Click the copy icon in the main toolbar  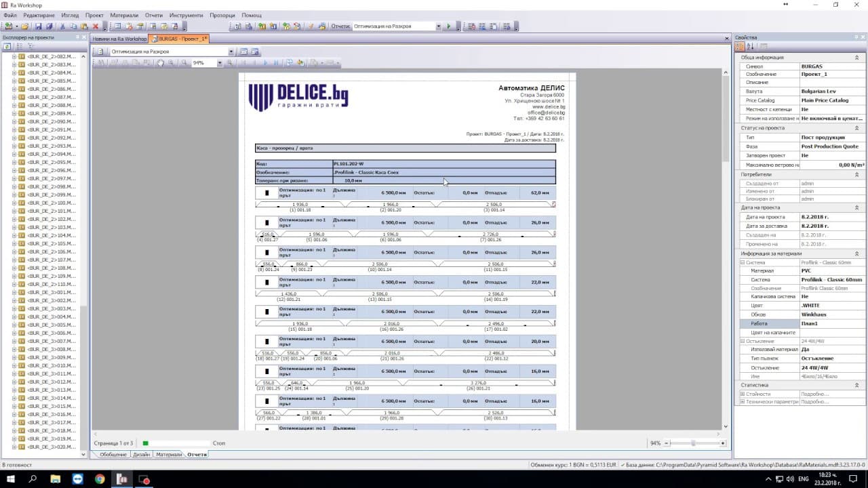coord(73,26)
